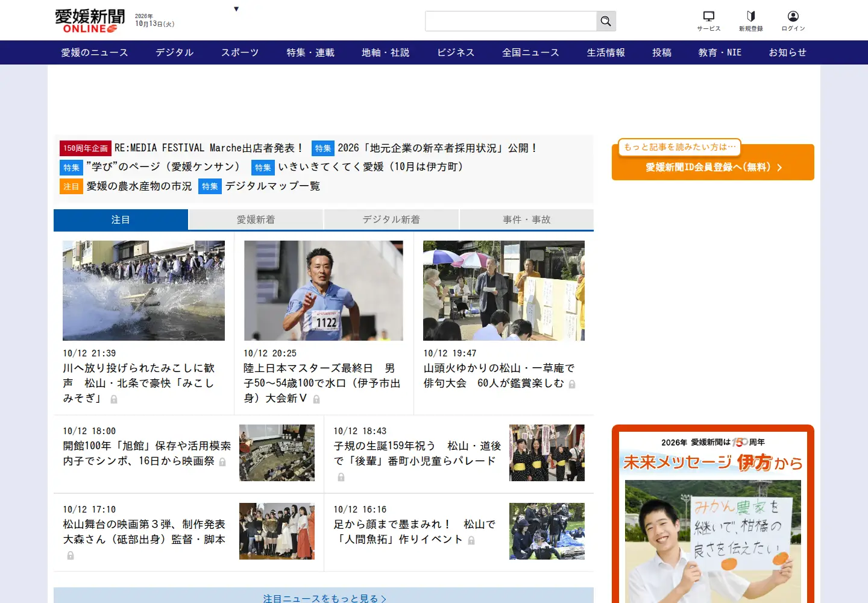868x603 pixels.
Task: Open いきいきてくてく愛媛 link
Action: pyautogui.click(x=371, y=167)
